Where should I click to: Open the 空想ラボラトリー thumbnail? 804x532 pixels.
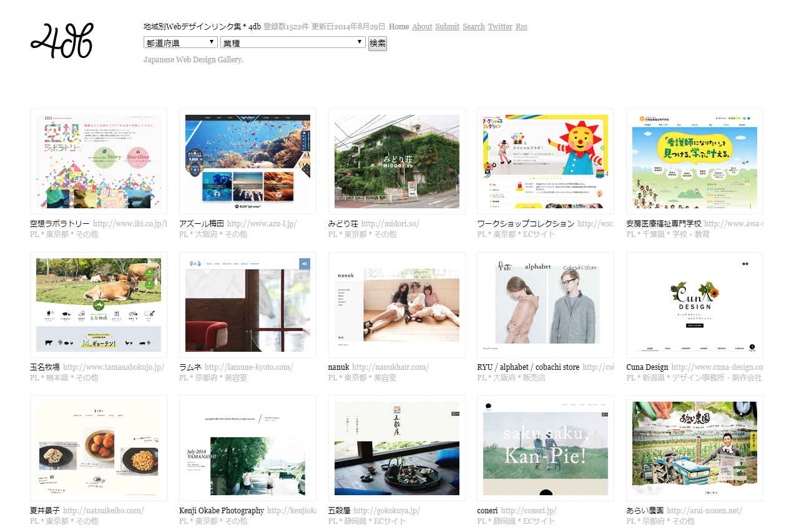[99, 162]
